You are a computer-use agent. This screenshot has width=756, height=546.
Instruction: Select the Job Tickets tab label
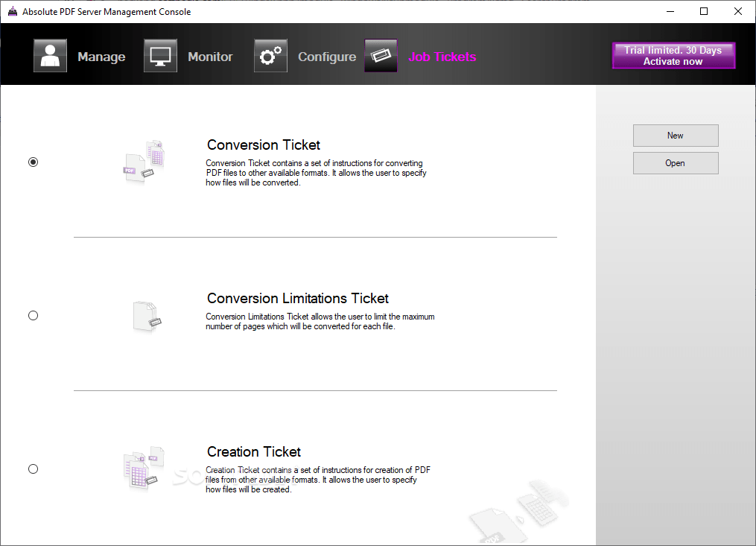(x=442, y=57)
